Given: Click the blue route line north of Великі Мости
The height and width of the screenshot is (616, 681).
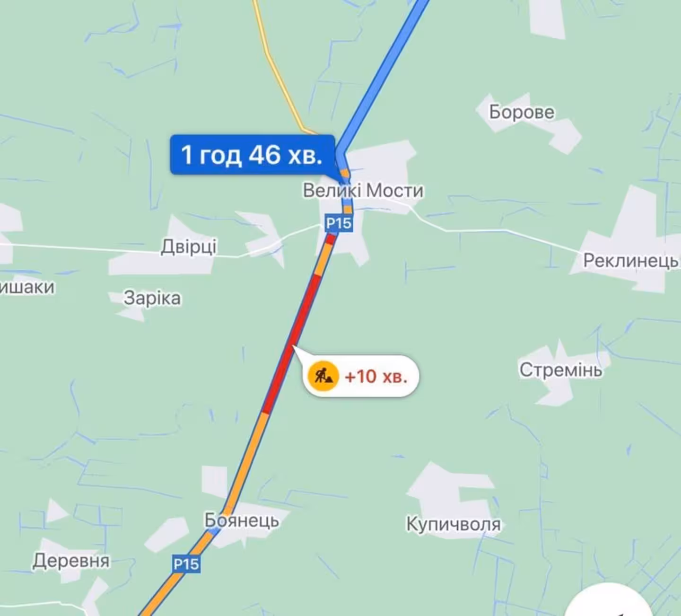Looking at the screenshot, I should pos(383,76).
